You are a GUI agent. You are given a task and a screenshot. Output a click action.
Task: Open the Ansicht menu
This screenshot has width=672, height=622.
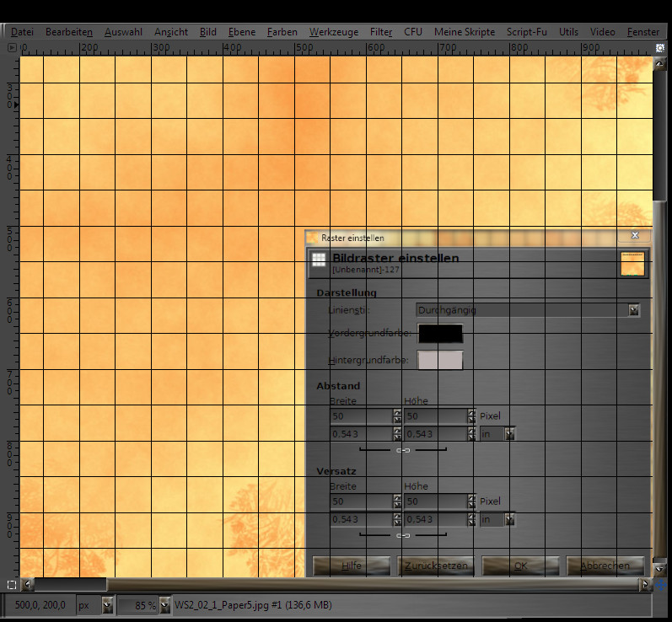click(x=171, y=32)
